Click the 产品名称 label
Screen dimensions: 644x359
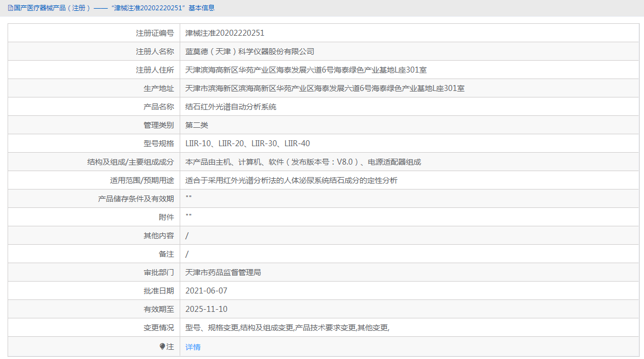(159, 107)
